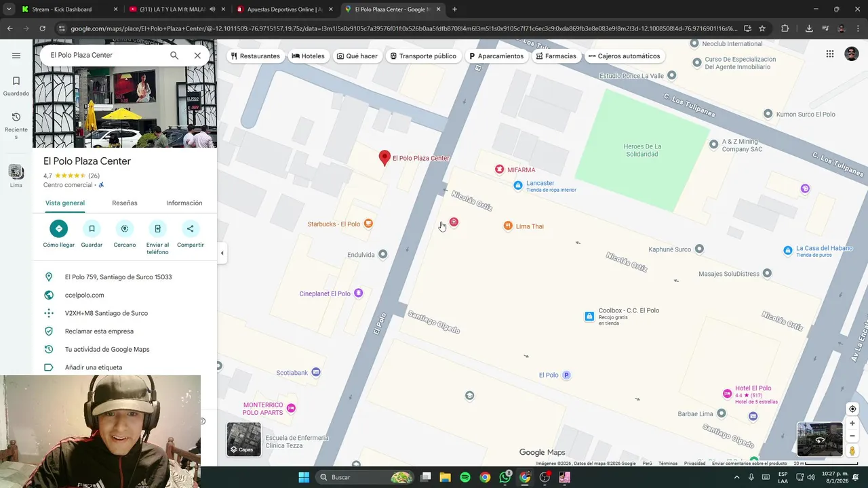Open the Windows Start menu
The image size is (868, 488).
coord(304,477)
